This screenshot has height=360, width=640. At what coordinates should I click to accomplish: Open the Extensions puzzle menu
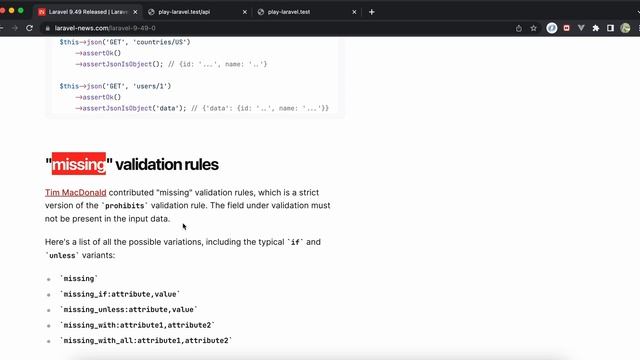(596, 28)
